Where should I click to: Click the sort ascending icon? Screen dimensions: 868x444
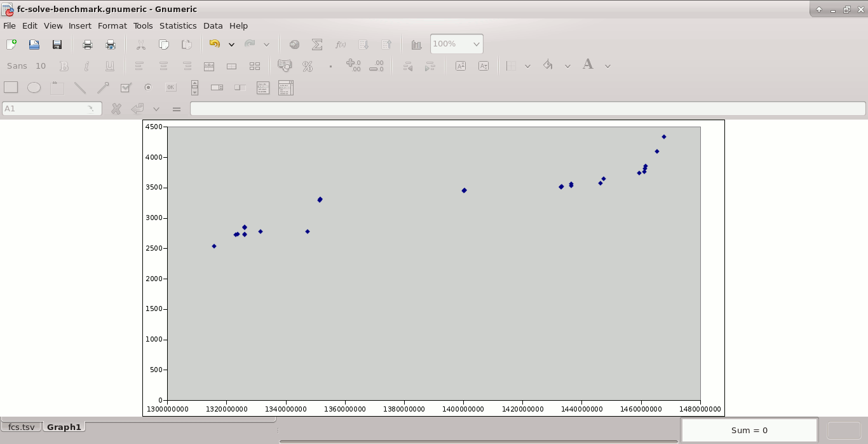coord(363,45)
